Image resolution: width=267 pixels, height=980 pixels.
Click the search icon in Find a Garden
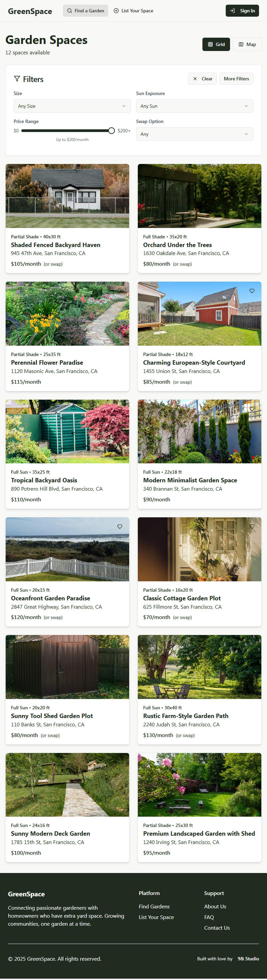69,11
